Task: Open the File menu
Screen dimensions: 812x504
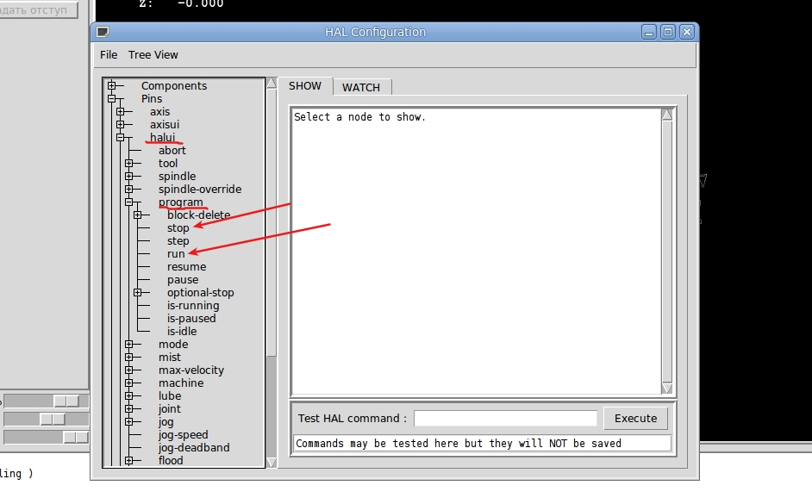Action: pos(109,55)
